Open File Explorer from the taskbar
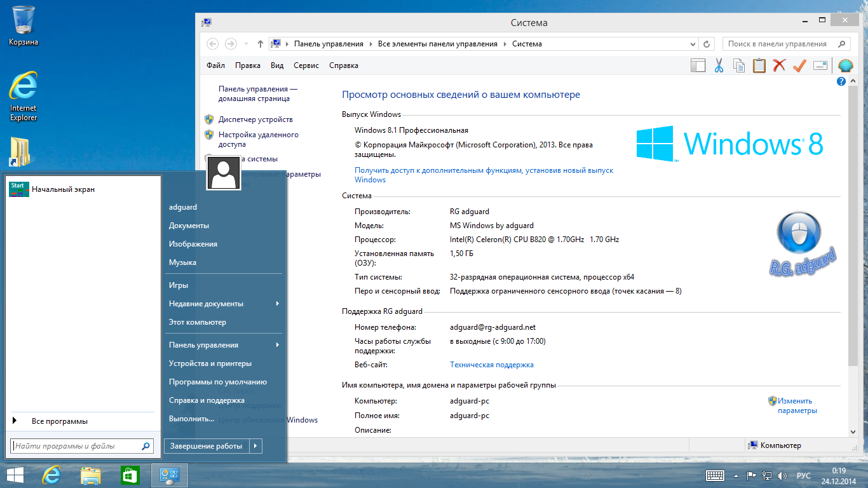The width and height of the screenshot is (868, 488). tap(91, 475)
